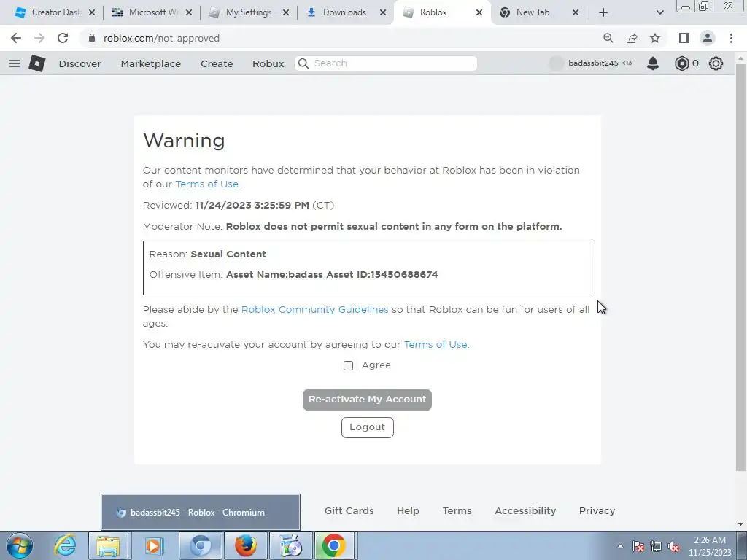747x560 pixels.
Task: Open Create in Roblox nav
Action: pyautogui.click(x=217, y=63)
